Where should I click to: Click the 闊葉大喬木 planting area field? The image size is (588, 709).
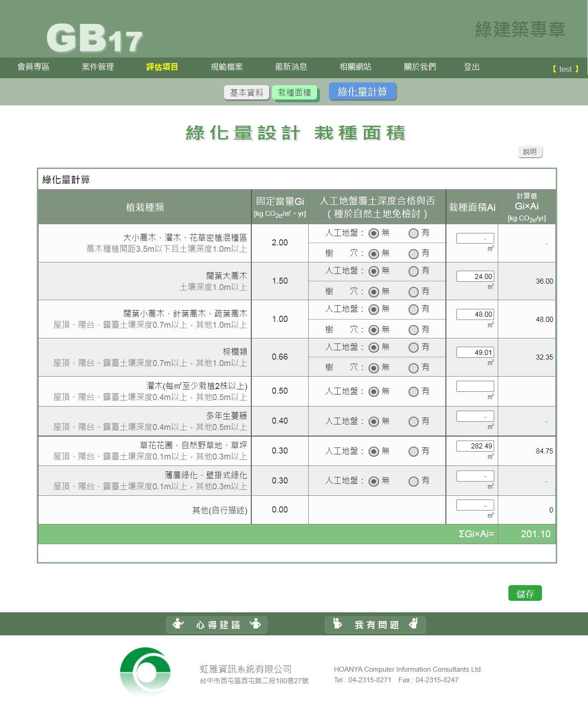475,276
